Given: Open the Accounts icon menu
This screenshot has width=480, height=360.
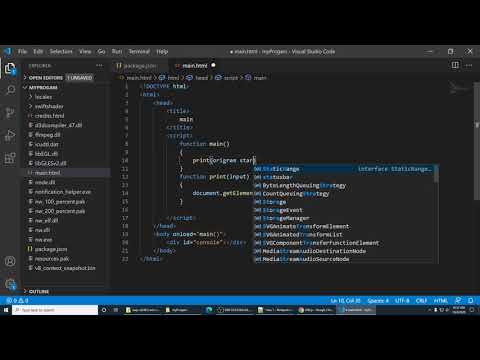Looking at the screenshot, I should pos(10,261).
